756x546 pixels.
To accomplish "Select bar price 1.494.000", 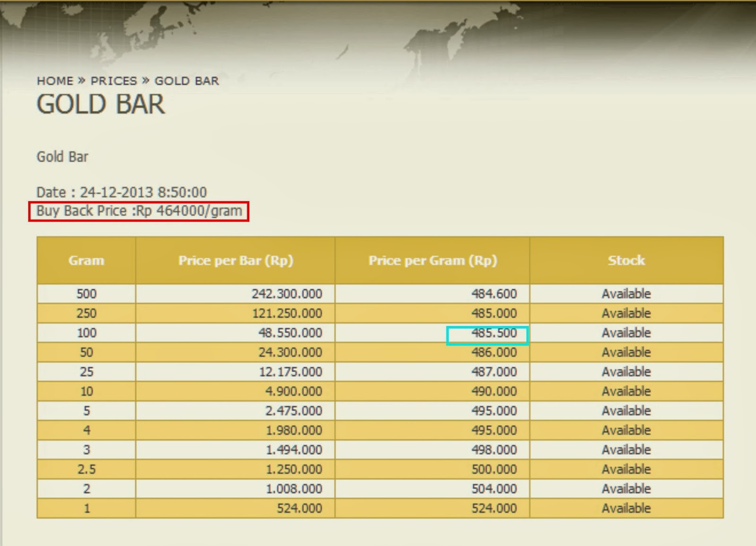I will [294, 450].
